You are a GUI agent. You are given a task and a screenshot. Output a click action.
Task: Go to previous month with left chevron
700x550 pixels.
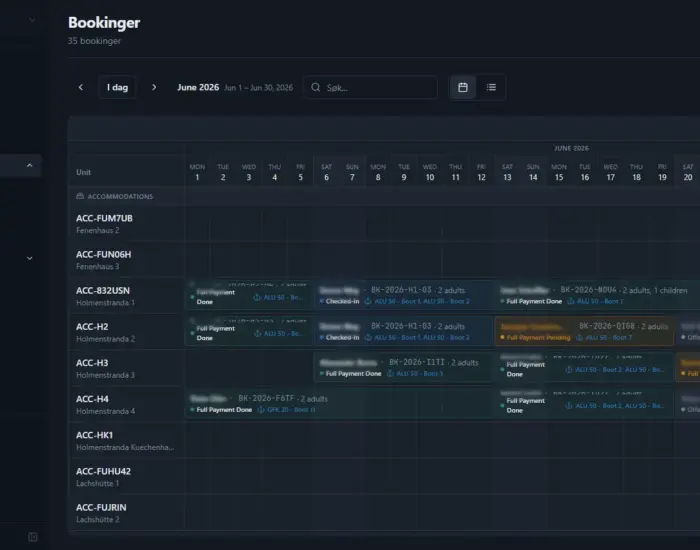81,87
